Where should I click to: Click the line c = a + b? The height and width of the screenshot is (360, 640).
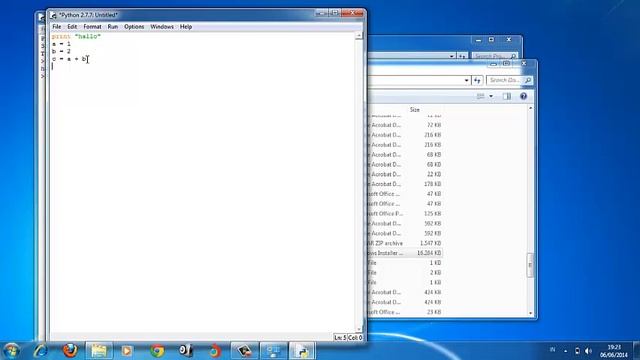tap(69, 59)
